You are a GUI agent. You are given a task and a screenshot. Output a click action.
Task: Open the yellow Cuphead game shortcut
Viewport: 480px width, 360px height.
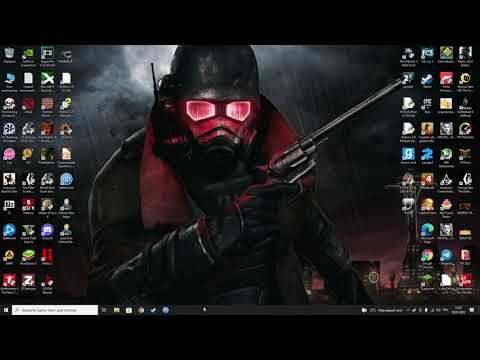pos(427,206)
